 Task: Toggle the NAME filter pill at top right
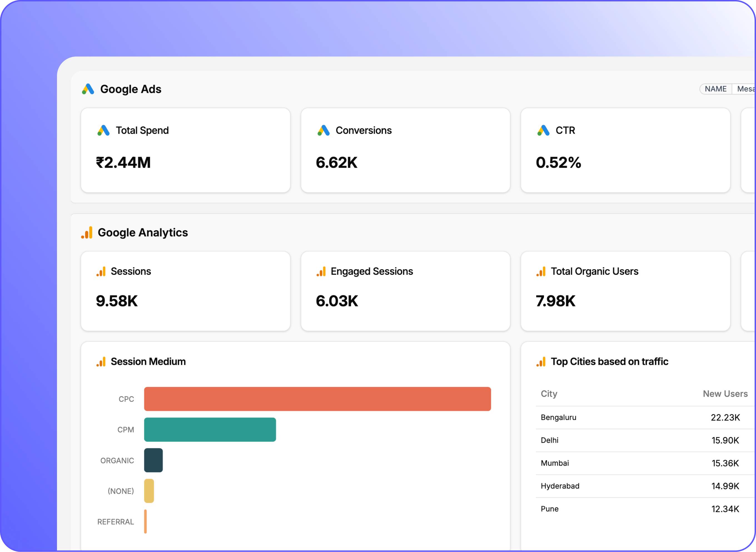pyautogui.click(x=715, y=89)
